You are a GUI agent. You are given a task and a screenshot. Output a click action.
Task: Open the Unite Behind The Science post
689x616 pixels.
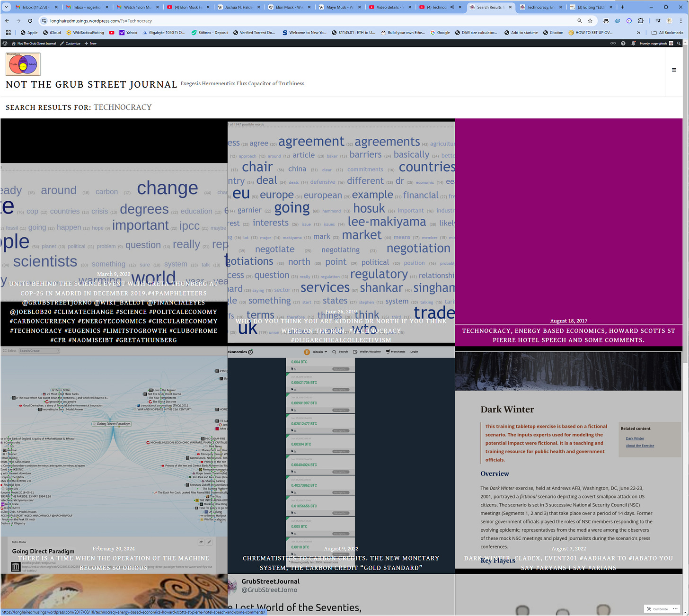[114, 312]
